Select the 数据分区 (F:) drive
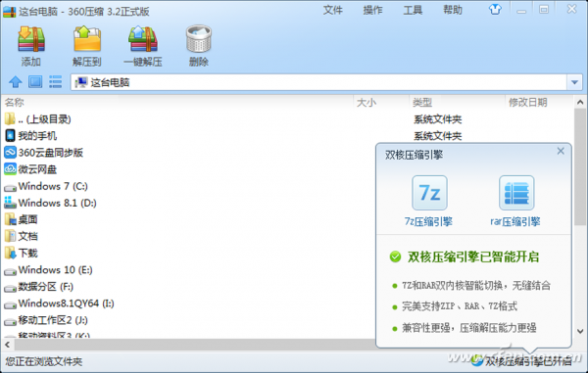Viewport: 588px width, 373px height. click(38, 287)
